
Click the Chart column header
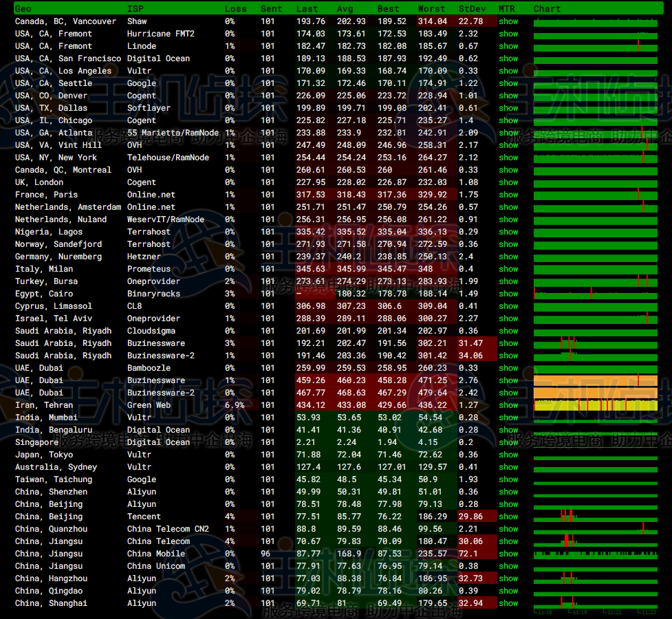coord(547,9)
